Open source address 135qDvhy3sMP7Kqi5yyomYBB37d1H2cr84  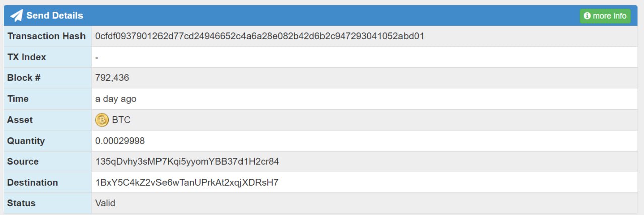(187, 162)
